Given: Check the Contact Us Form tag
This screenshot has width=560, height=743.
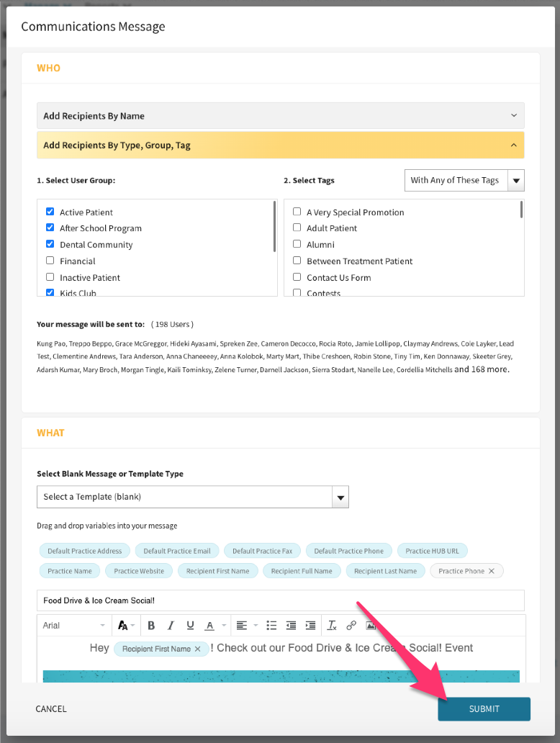Looking at the screenshot, I should [x=297, y=276].
